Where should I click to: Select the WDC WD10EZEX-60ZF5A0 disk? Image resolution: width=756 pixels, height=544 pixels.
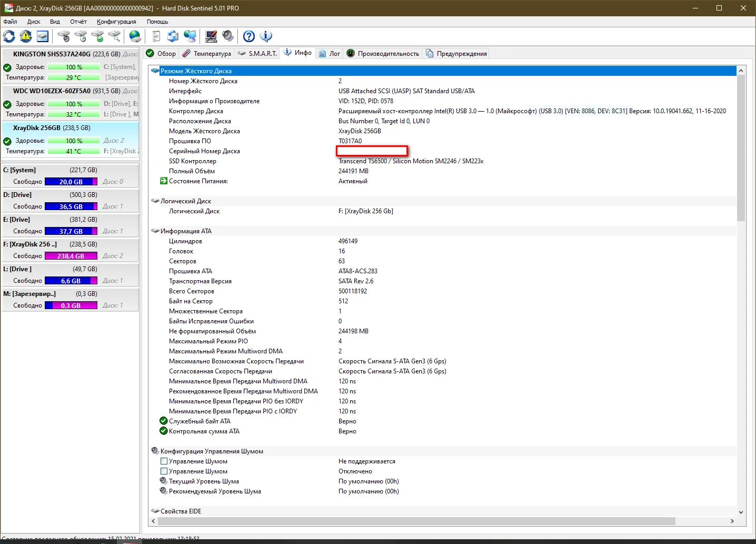click(71, 103)
